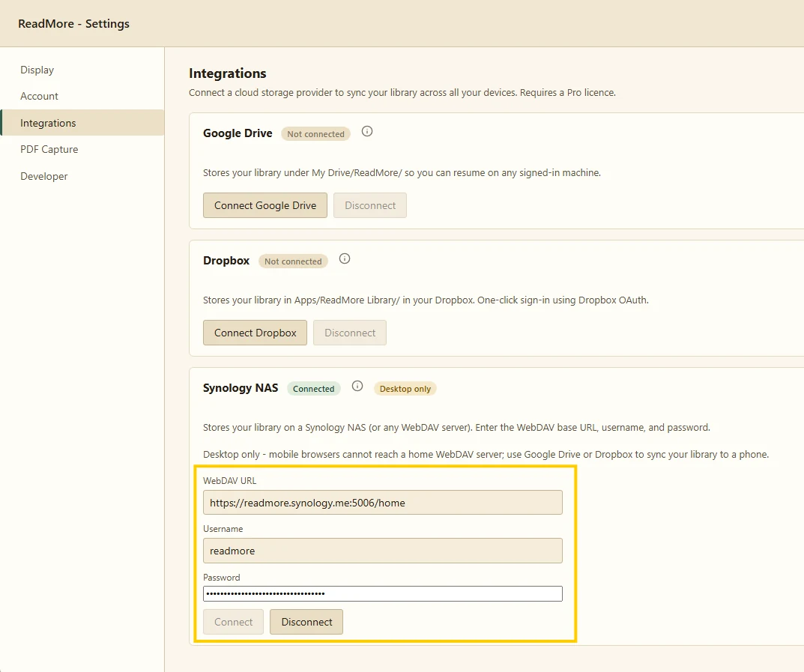Click the WebDAV URL label
Viewport: 804px width, 672px height.
tap(230, 481)
